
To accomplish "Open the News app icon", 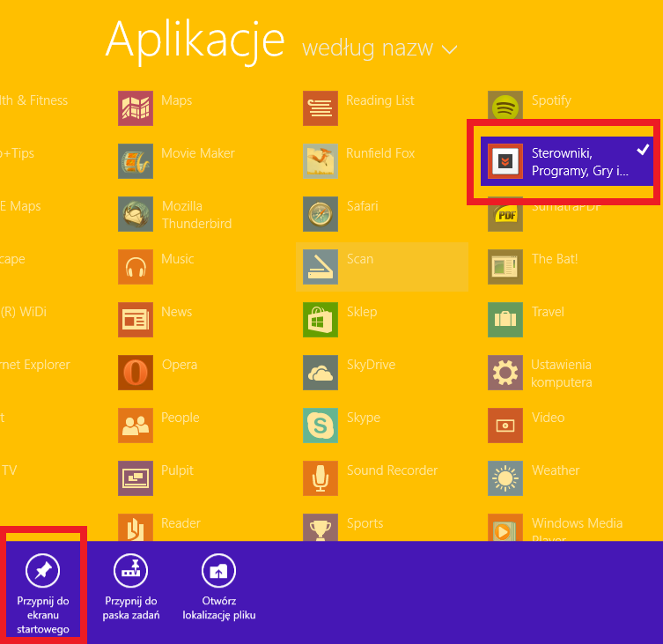I will pos(136,320).
